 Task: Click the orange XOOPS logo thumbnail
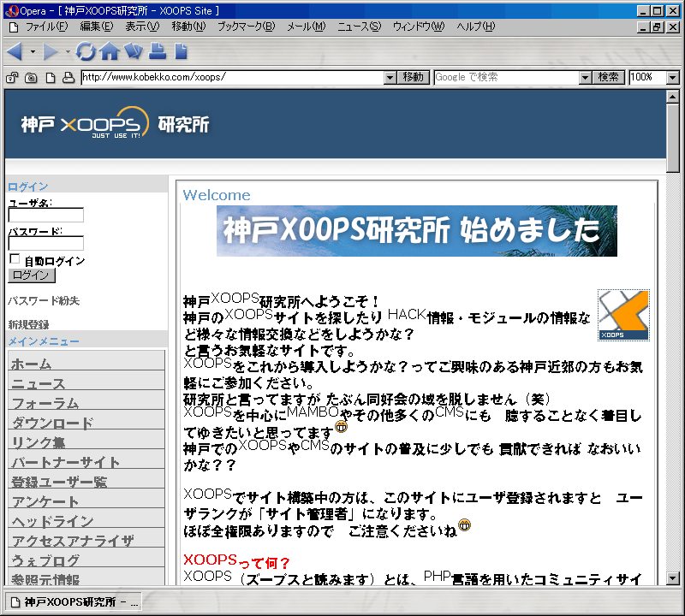coord(623,315)
